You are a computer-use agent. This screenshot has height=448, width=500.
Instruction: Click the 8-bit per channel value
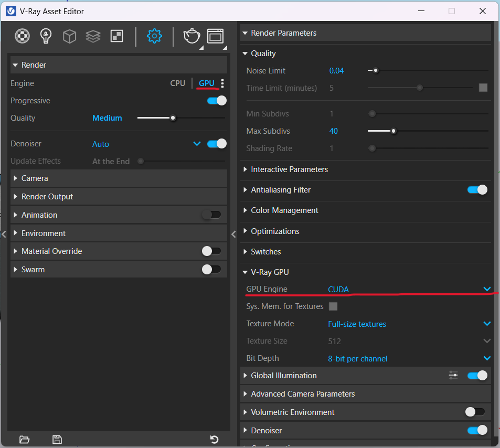tap(357, 359)
